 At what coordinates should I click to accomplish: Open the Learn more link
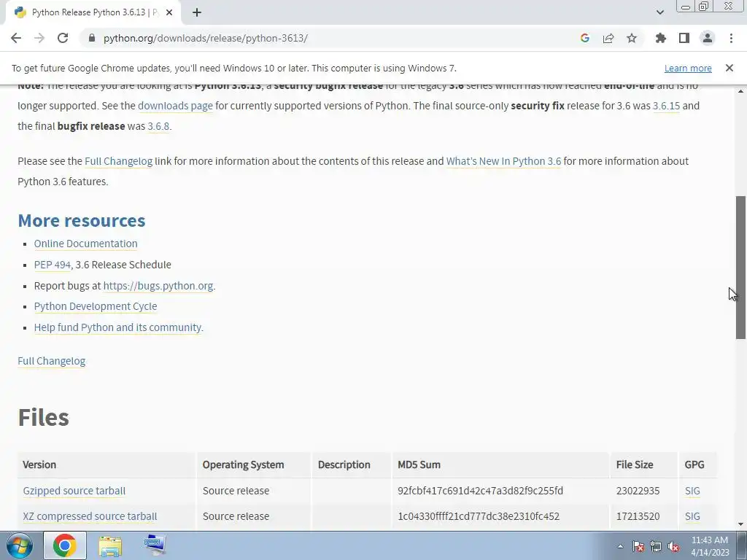pos(688,68)
